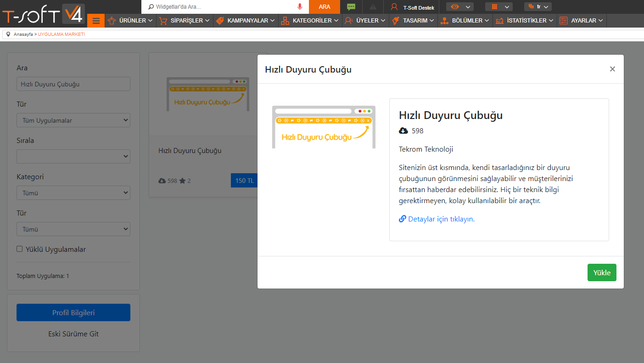
Task: Open the green chat messages icon
Action: coord(351,7)
